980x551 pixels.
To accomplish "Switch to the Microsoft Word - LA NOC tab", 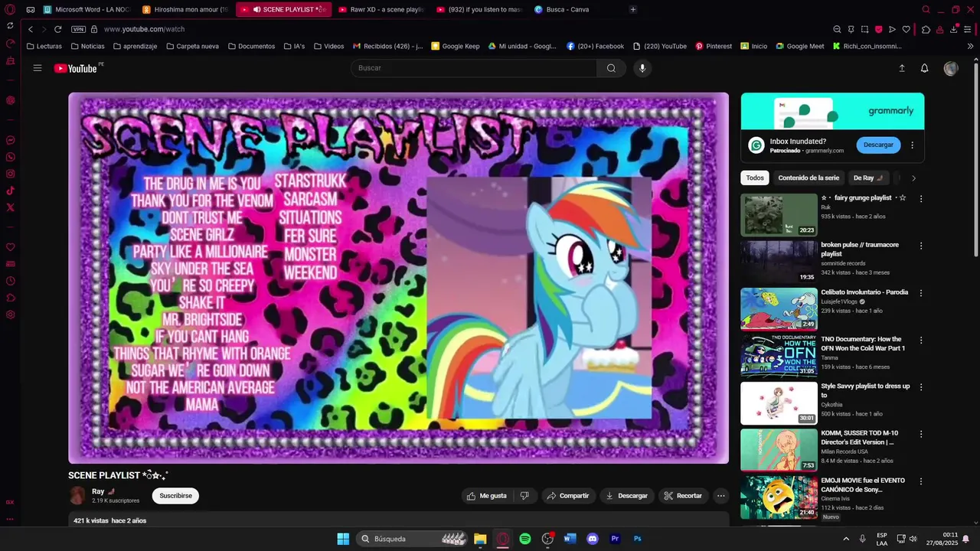I will click(x=88, y=10).
